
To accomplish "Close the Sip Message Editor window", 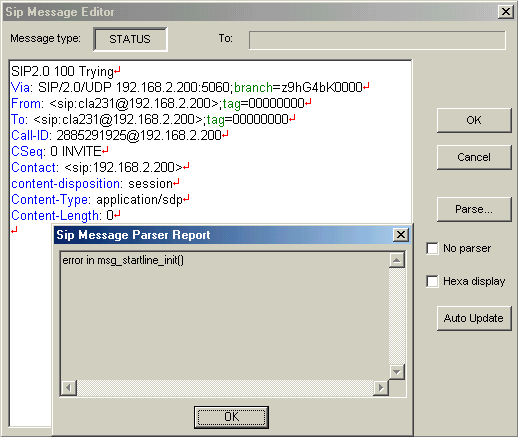I will pyautogui.click(x=505, y=12).
